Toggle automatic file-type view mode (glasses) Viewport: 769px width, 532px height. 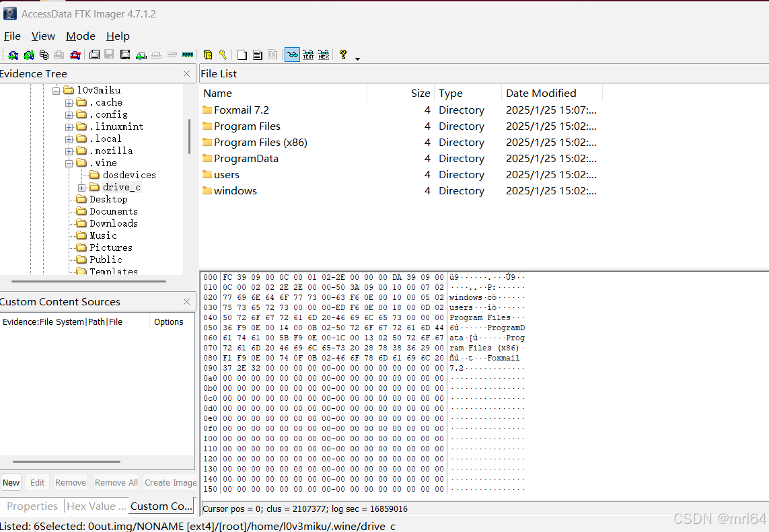292,55
